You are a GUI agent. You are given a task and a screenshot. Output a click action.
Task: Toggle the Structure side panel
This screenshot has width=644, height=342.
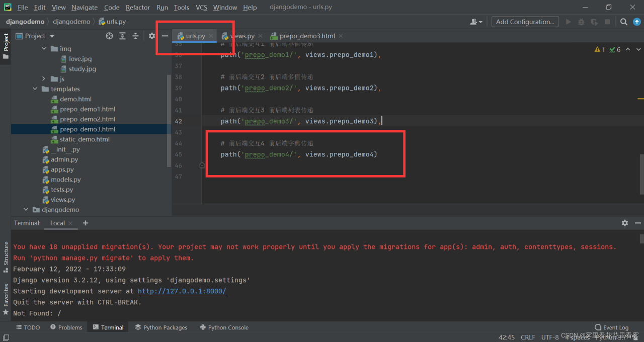(x=6, y=256)
